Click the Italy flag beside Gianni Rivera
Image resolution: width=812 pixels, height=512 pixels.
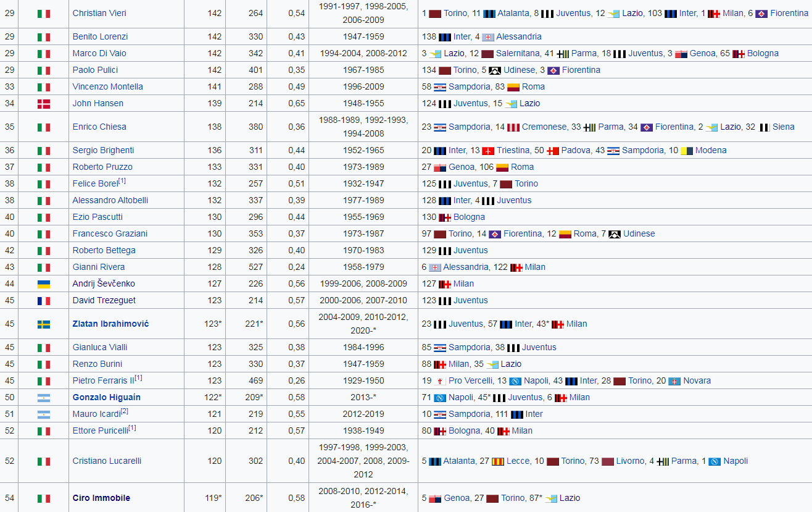[x=44, y=267]
